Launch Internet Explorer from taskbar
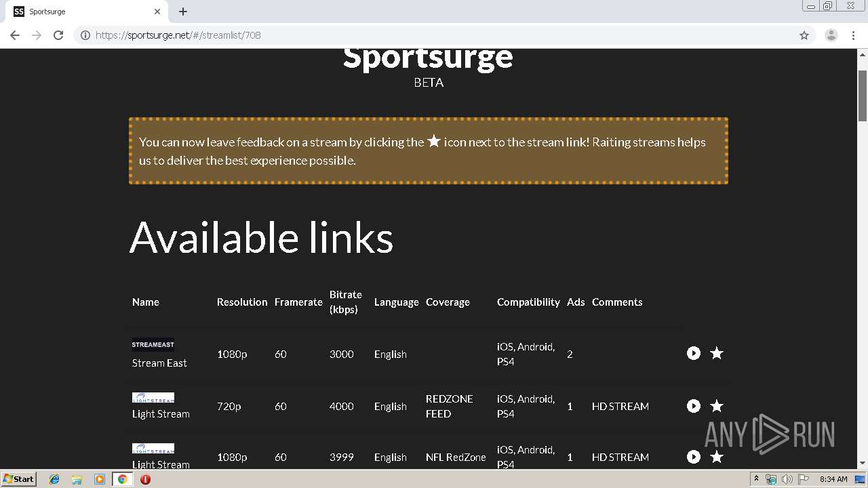 54,479
